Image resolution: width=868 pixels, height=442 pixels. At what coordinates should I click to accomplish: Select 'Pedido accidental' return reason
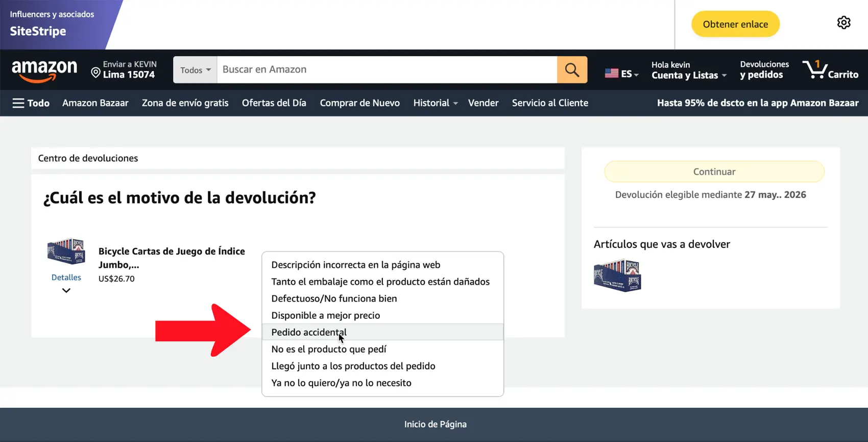point(382,332)
